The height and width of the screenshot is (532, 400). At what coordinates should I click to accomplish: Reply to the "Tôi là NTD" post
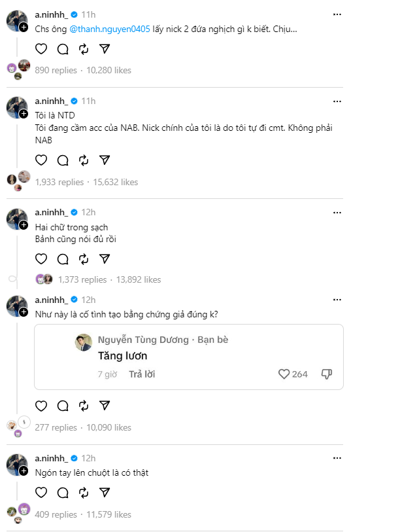click(63, 160)
